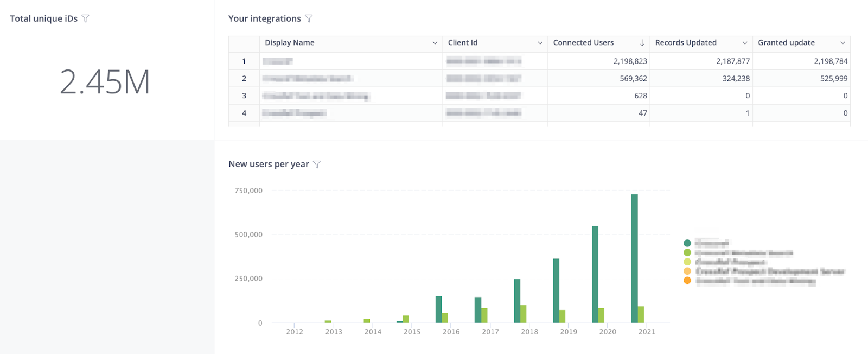Select cell 2,198,823 connected users
Viewport: 868px width, 354px height.
[599, 61]
